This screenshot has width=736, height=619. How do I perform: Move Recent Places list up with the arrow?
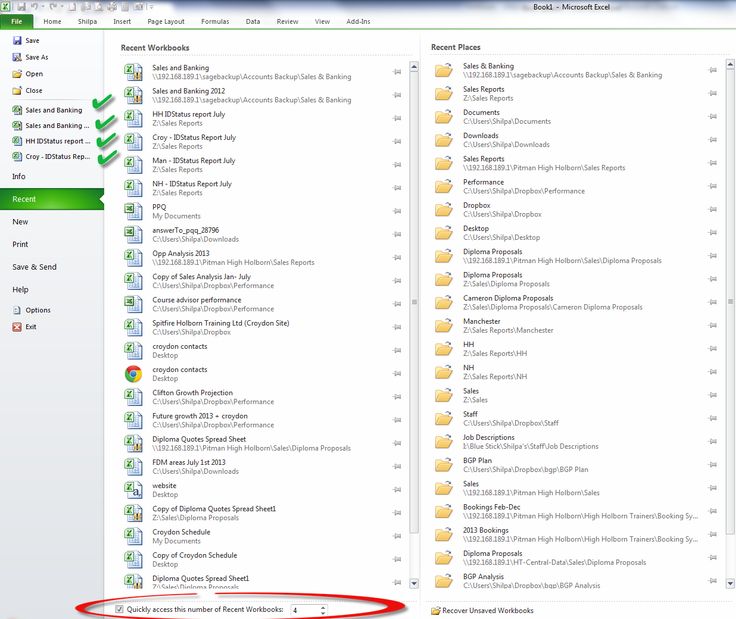(730, 65)
